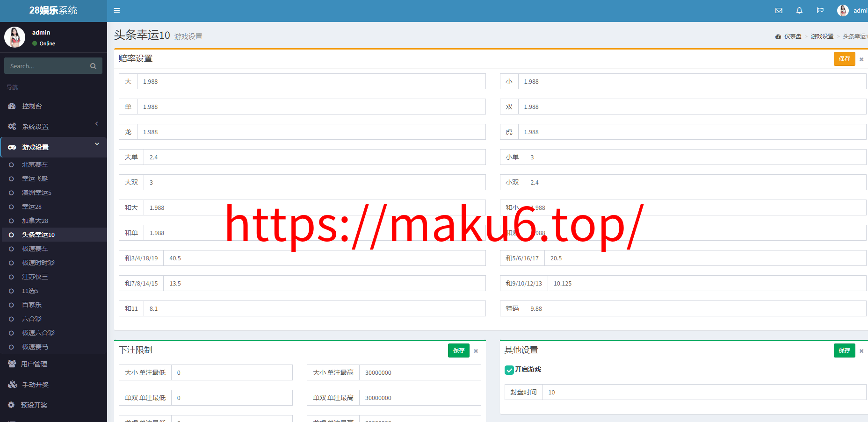
Task: Edit the 龙 odds field
Action: click(311, 132)
